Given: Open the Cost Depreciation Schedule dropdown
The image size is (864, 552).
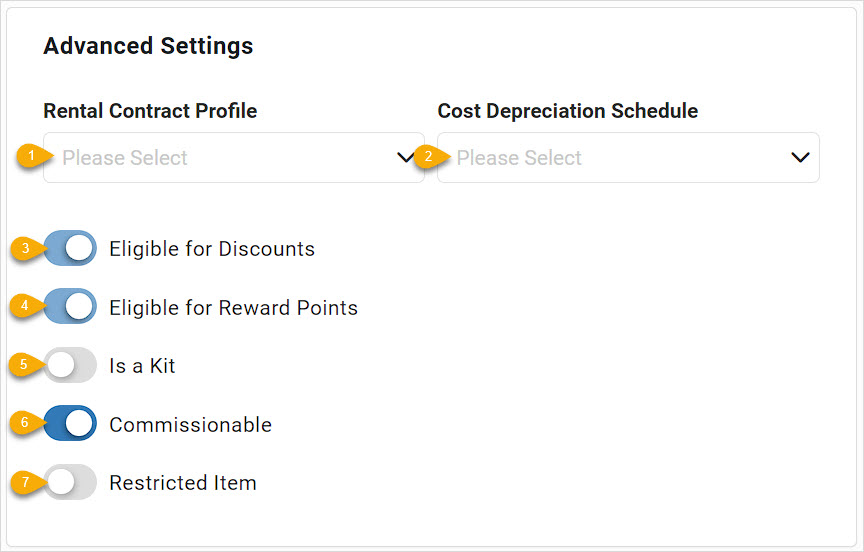Looking at the screenshot, I should pos(628,158).
